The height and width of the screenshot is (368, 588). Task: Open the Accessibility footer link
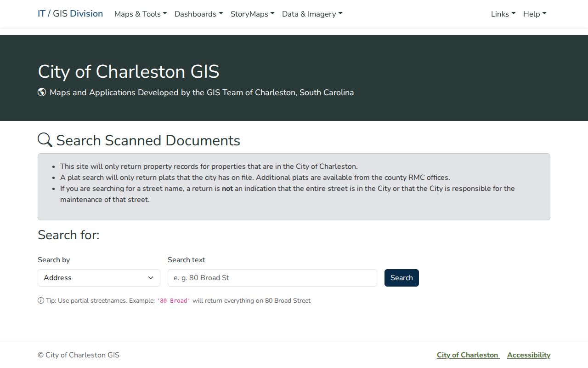(529, 355)
